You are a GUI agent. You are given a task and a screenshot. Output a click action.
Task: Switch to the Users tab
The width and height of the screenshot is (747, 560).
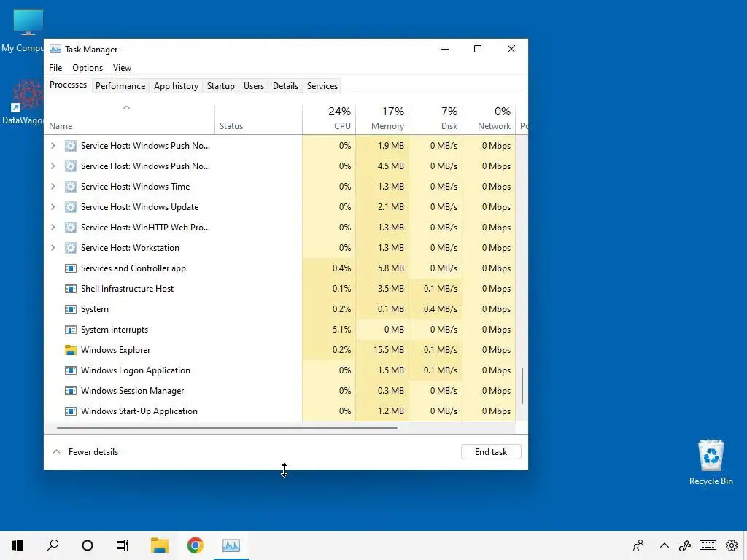[x=253, y=86]
